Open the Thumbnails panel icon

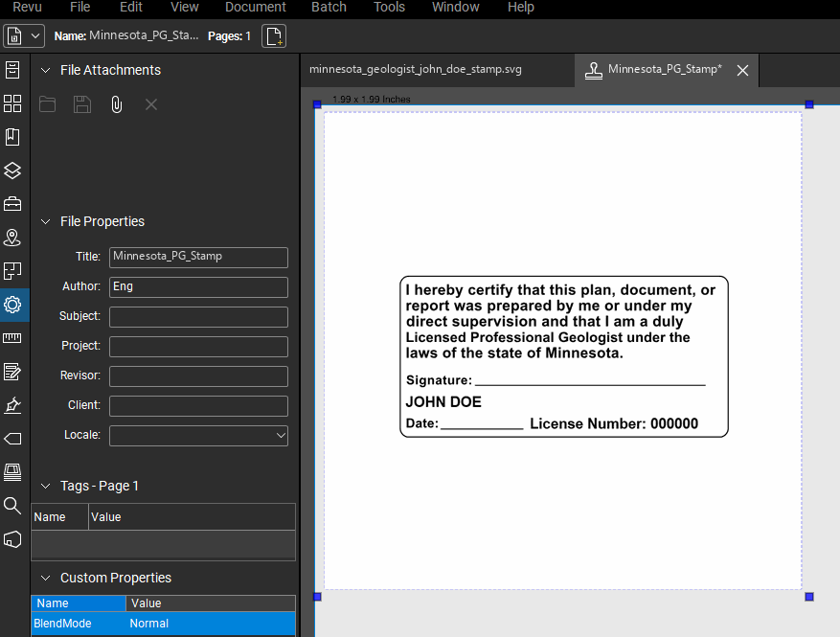12,103
